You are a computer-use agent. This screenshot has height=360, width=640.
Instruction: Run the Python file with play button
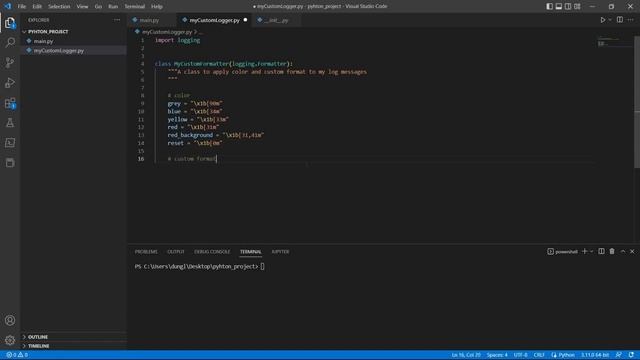pyautogui.click(x=602, y=20)
